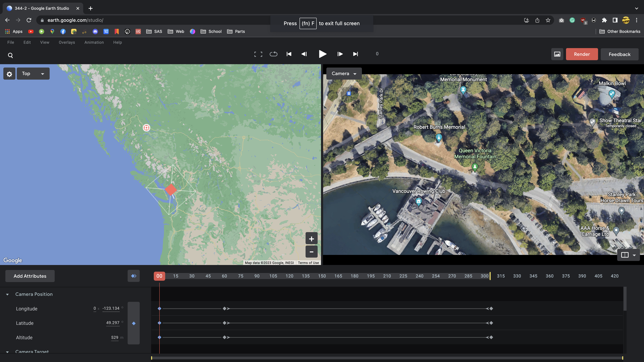Click the current frame number field
This screenshot has height=362, width=644.
pos(377,54)
